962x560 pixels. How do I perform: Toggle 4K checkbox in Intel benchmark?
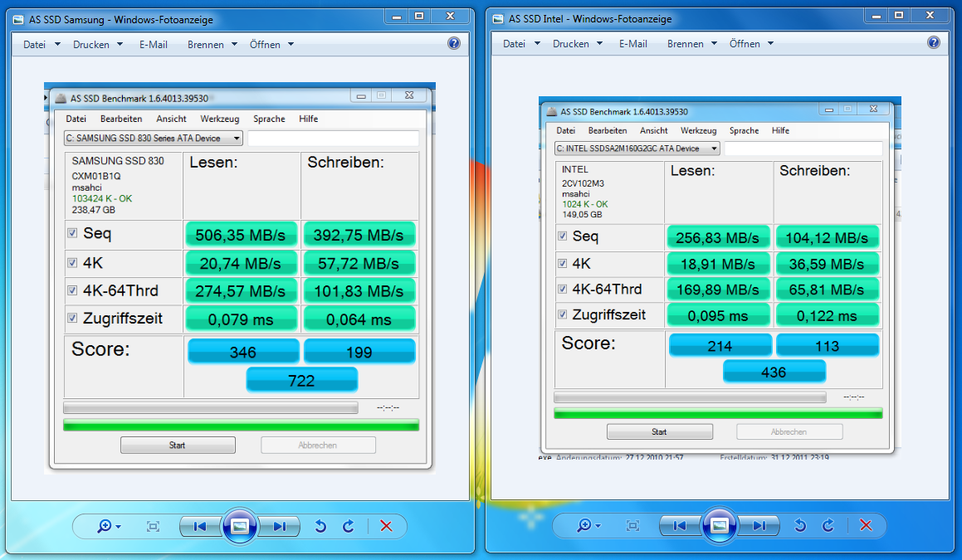(x=563, y=263)
